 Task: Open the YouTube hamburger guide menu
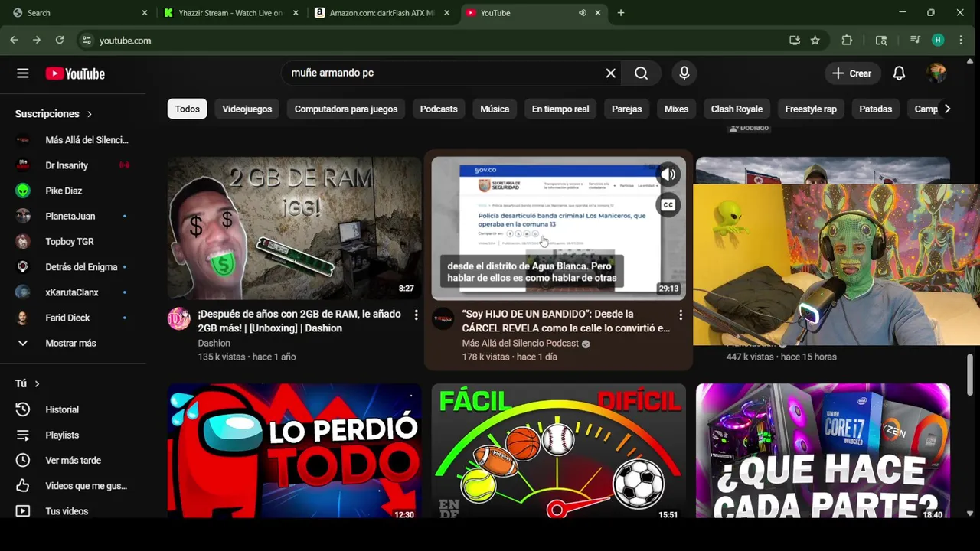[x=22, y=73]
